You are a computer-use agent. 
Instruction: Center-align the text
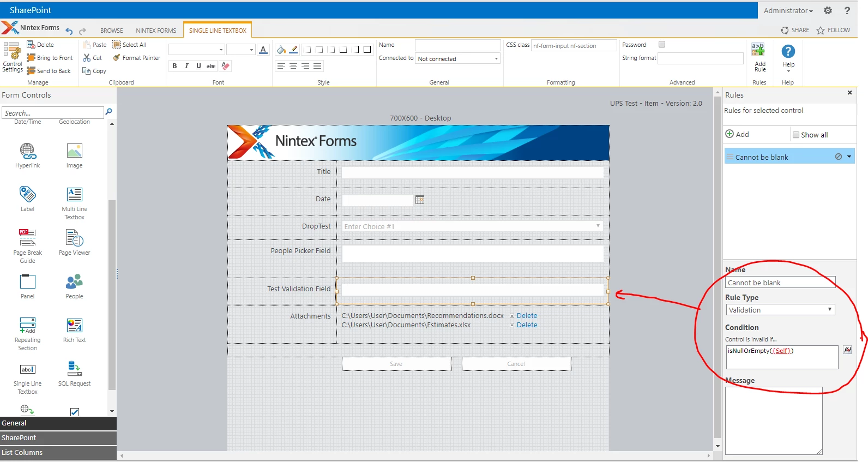293,66
